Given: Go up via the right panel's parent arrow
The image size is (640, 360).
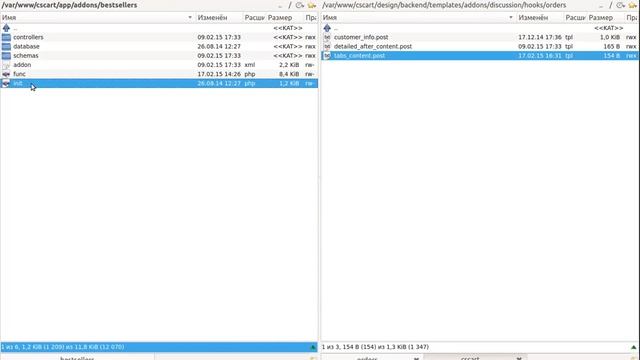Looking at the screenshot, I should (327, 28).
